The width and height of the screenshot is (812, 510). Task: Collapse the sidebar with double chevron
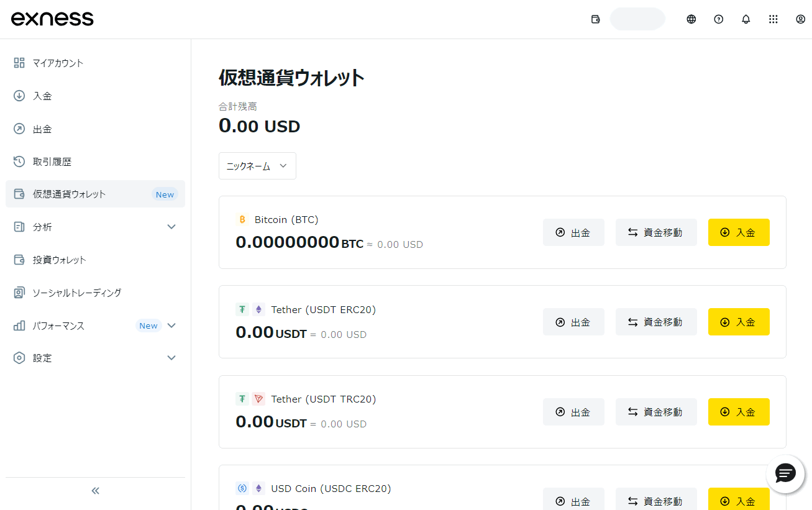pos(95,491)
